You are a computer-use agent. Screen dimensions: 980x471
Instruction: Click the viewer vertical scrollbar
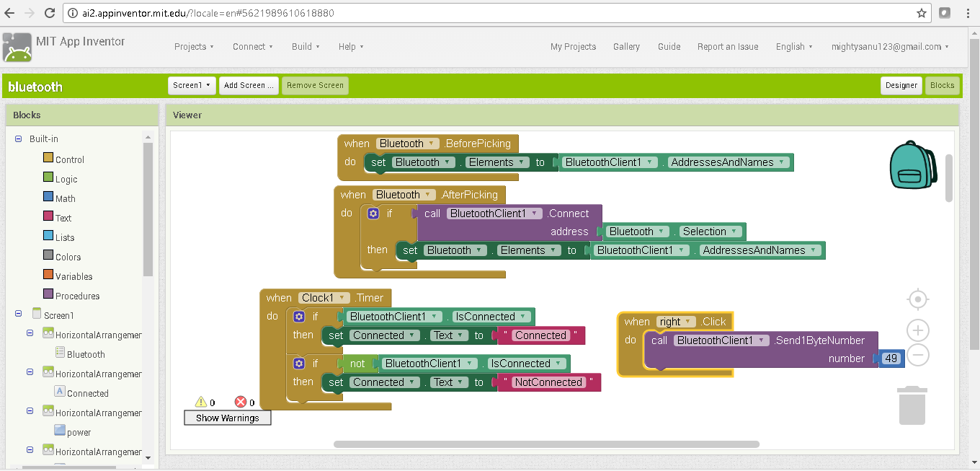(949, 178)
